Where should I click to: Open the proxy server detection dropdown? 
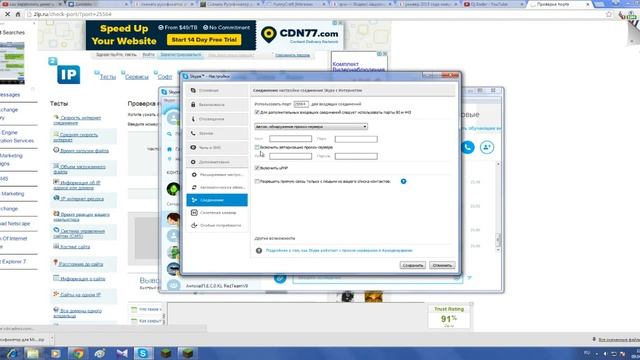pos(311,127)
